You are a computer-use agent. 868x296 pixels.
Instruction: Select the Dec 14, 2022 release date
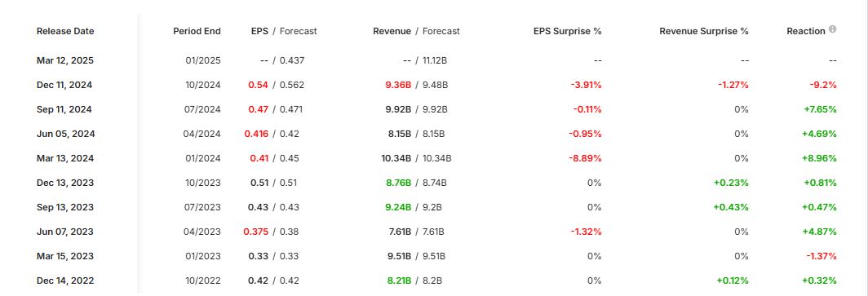pyautogui.click(x=65, y=281)
